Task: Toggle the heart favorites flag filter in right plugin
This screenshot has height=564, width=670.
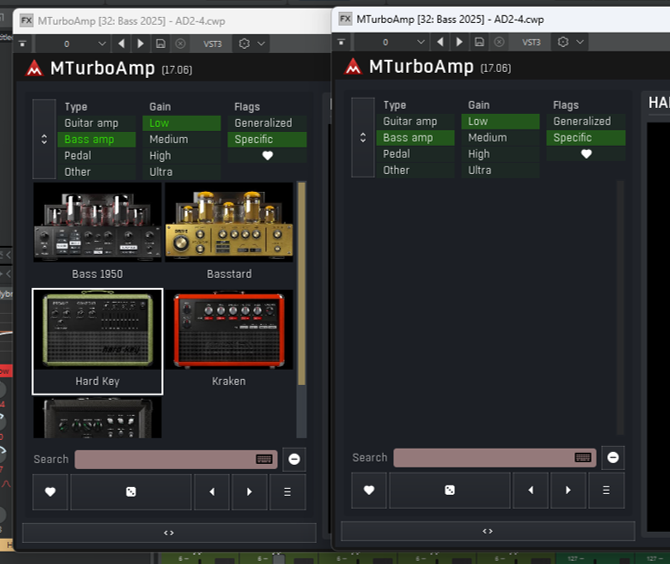Action: (x=586, y=154)
